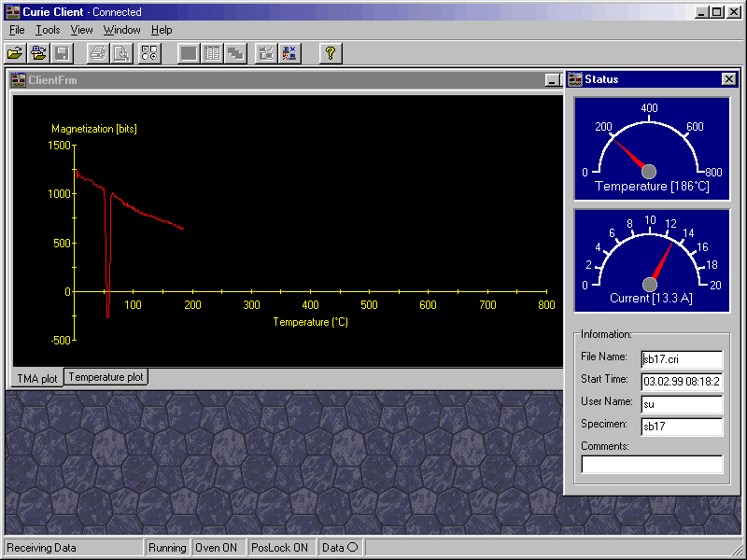Click the Print toolbar icon
Image resolution: width=747 pixels, height=560 pixels.
[x=97, y=53]
